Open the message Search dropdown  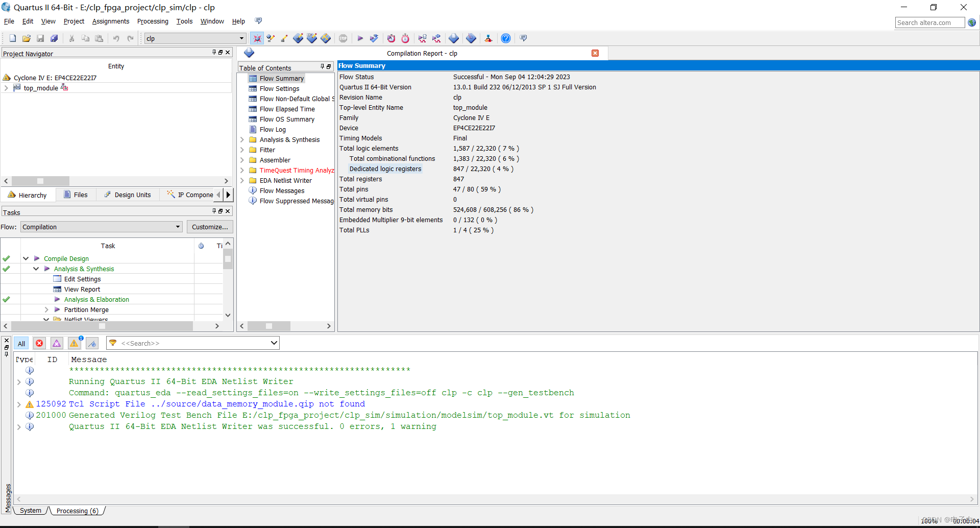pos(274,343)
